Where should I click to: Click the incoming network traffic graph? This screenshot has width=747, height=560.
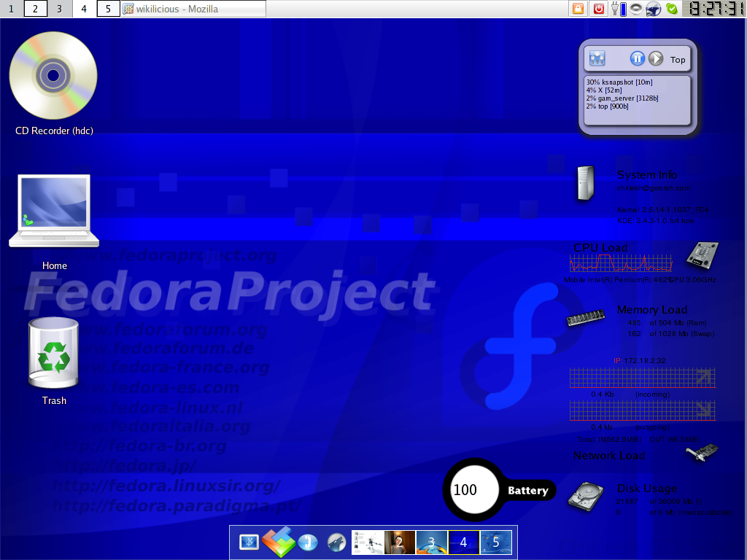(x=643, y=378)
